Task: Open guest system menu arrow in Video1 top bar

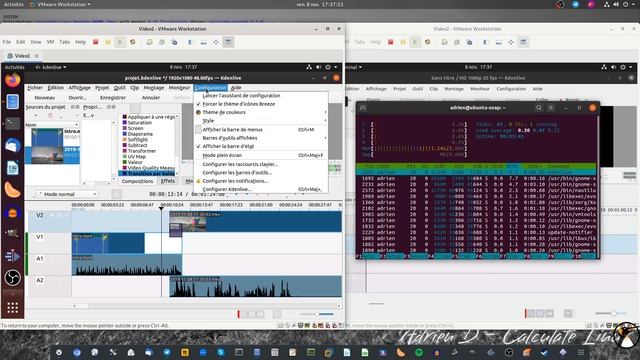Action: pos(336,67)
